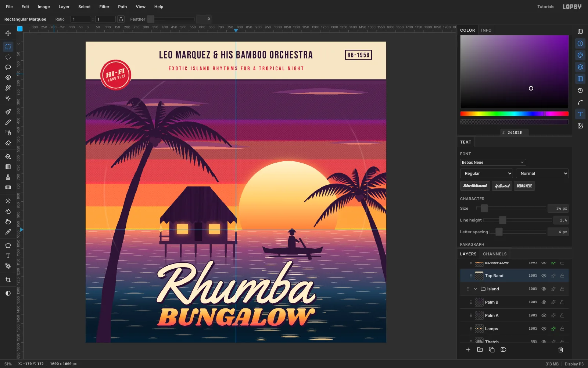Toggle the contrast mask icon in toolbar

8,293
